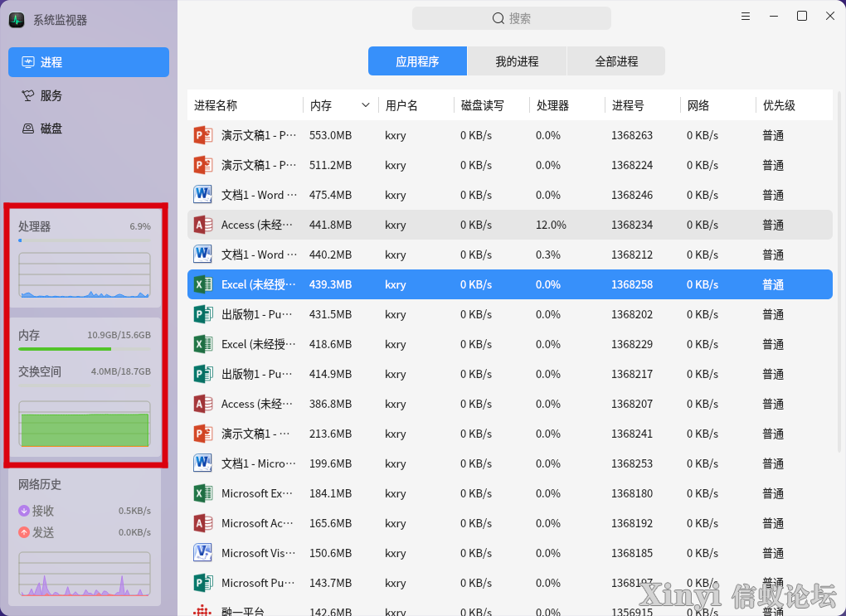The height and width of the screenshot is (616, 846).
Task: Click the memory usage history graph
Action: pos(84,424)
